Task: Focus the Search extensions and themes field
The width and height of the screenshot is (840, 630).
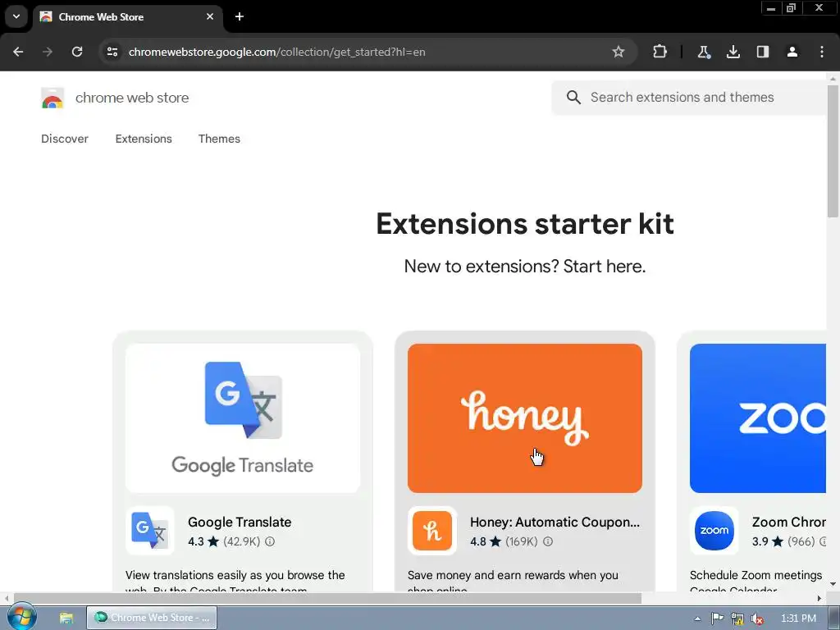Action: point(689,97)
